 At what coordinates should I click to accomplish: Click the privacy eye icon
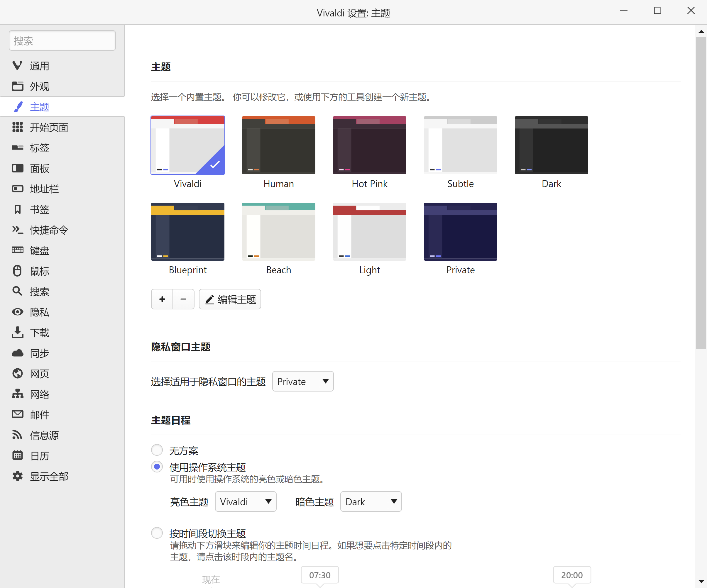18,312
